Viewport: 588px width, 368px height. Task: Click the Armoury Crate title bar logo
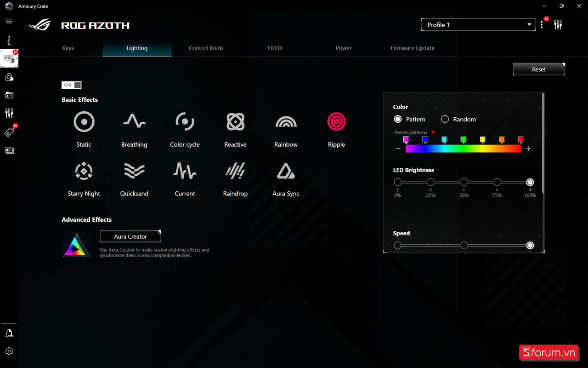pyautogui.click(x=9, y=6)
